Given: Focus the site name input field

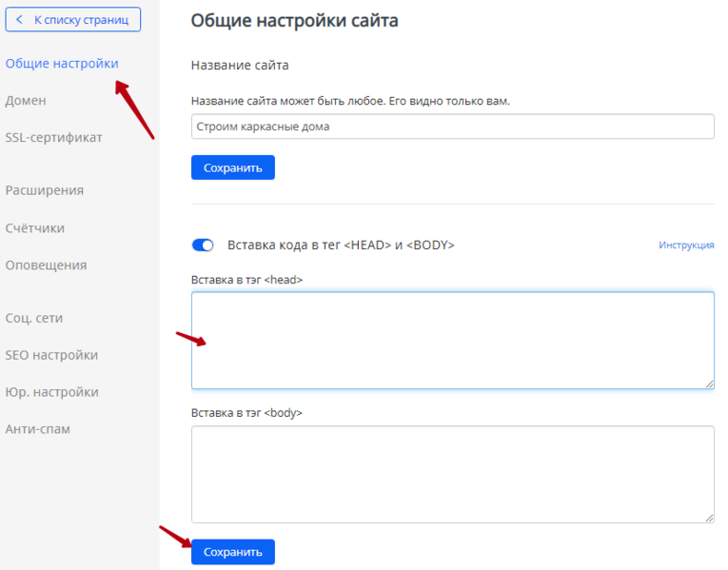Looking at the screenshot, I should pos(453,127).
